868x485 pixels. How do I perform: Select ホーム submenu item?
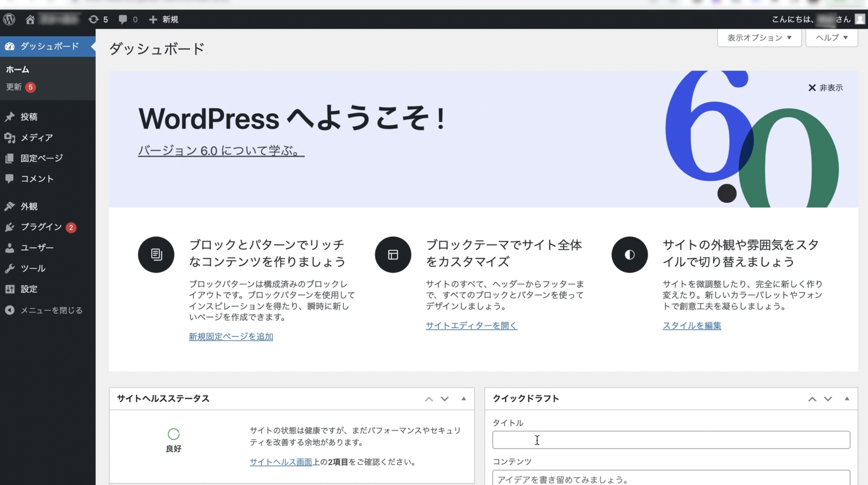(17, 70)
